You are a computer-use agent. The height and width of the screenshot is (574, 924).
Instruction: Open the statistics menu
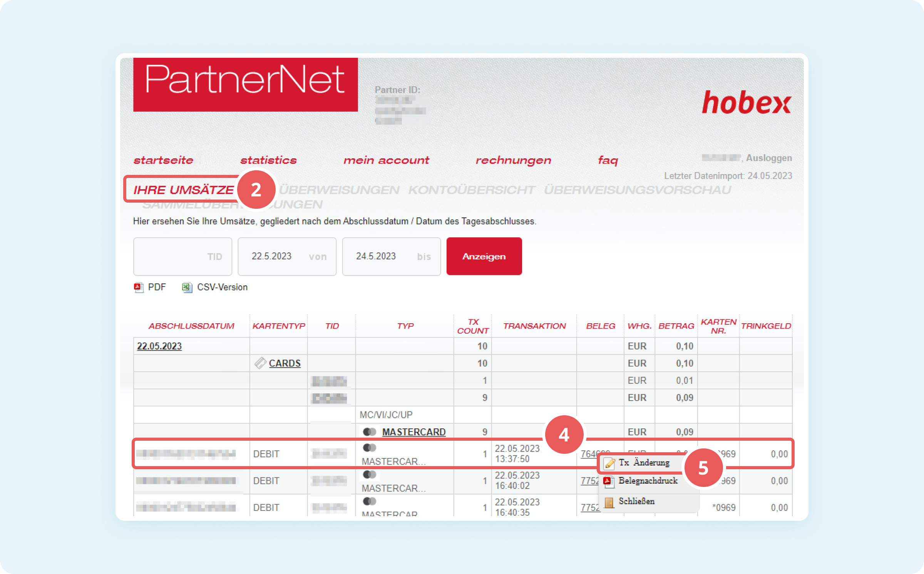pos(268,160)
